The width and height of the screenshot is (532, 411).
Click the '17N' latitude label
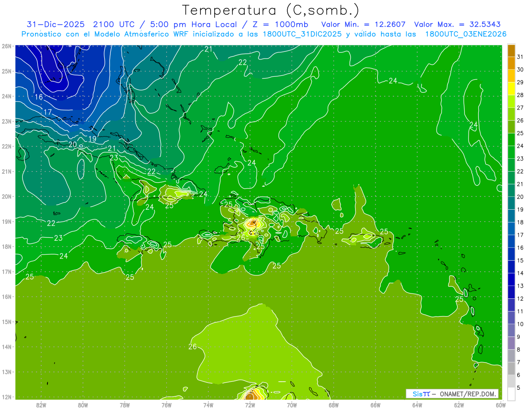point(7,272)
